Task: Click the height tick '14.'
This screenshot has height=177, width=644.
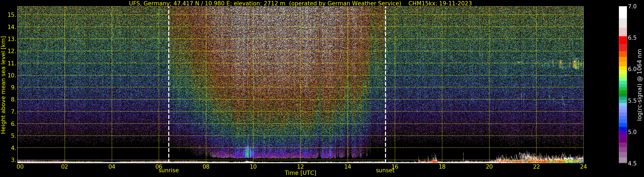Action: (12, 27)
